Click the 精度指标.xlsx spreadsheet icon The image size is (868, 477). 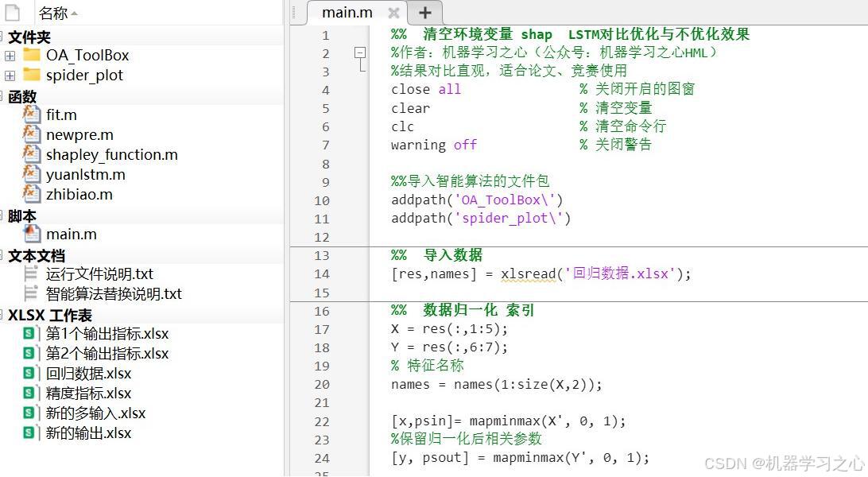click(x=30, y=394)
